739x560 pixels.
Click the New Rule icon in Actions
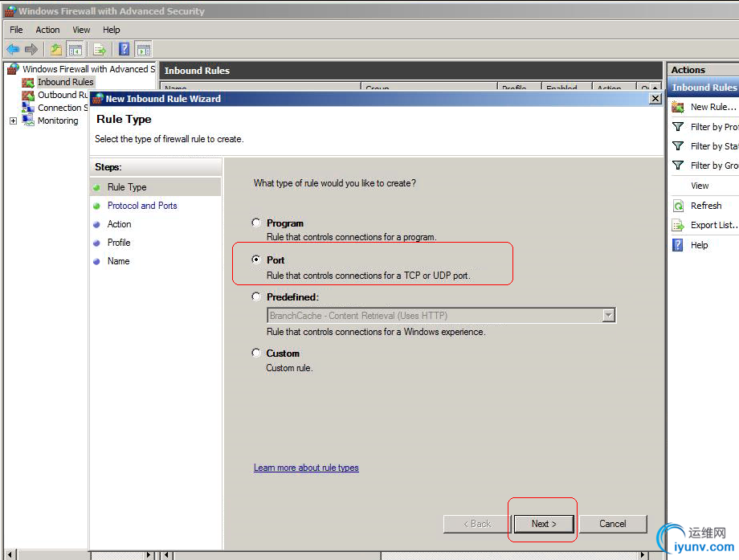pyautogui.click(x=678, y=107)
